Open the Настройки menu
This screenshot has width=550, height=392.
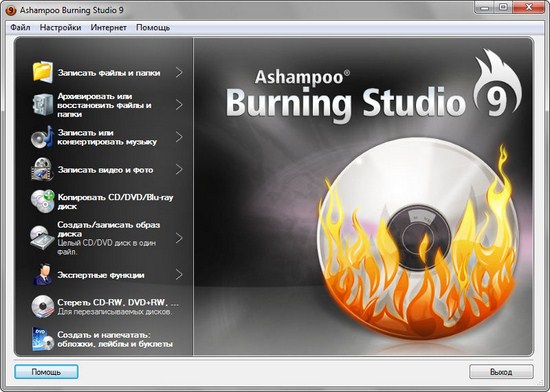[x=60, y=27]
